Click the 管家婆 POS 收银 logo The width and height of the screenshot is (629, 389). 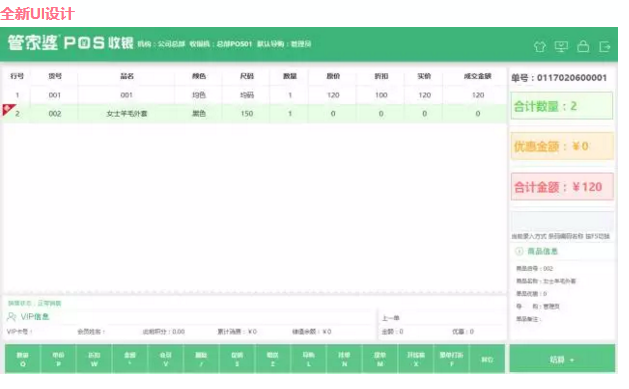70,43
